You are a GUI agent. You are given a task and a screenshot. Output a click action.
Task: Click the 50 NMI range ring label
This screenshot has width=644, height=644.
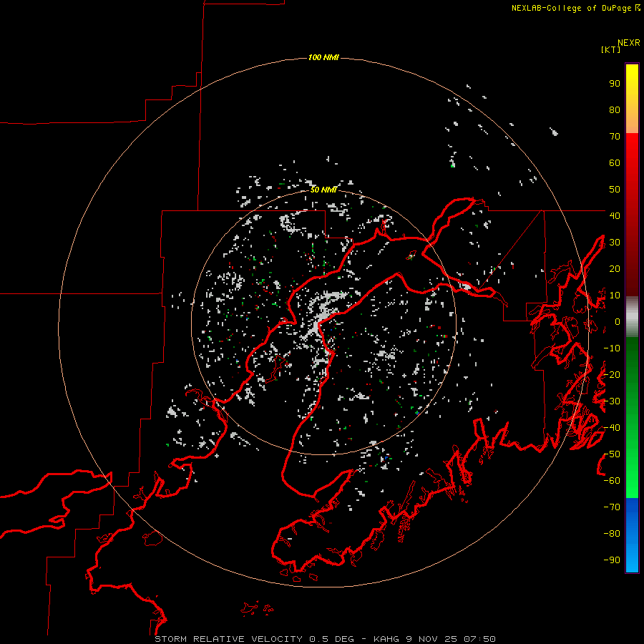[x=323, y=190]
